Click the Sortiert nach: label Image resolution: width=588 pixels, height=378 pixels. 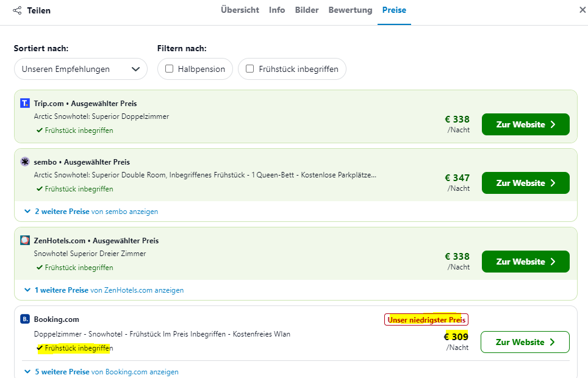point(41,48)
